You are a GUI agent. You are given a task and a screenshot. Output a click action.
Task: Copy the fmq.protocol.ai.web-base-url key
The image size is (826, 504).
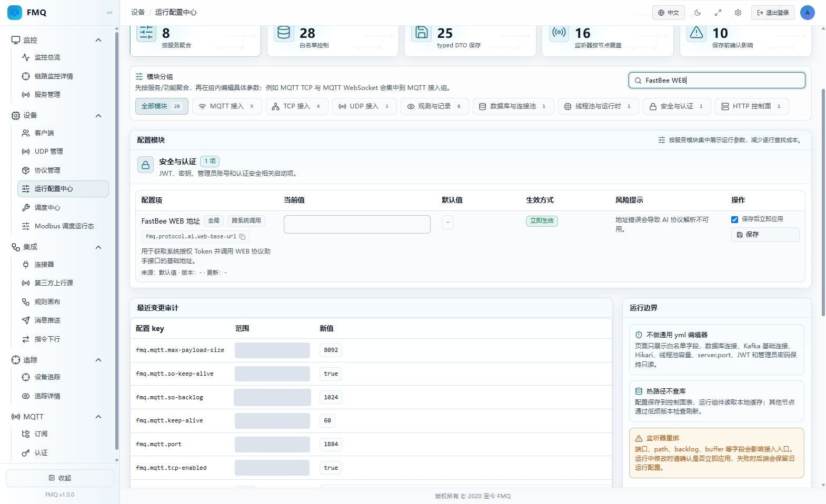tap(242, 237)
